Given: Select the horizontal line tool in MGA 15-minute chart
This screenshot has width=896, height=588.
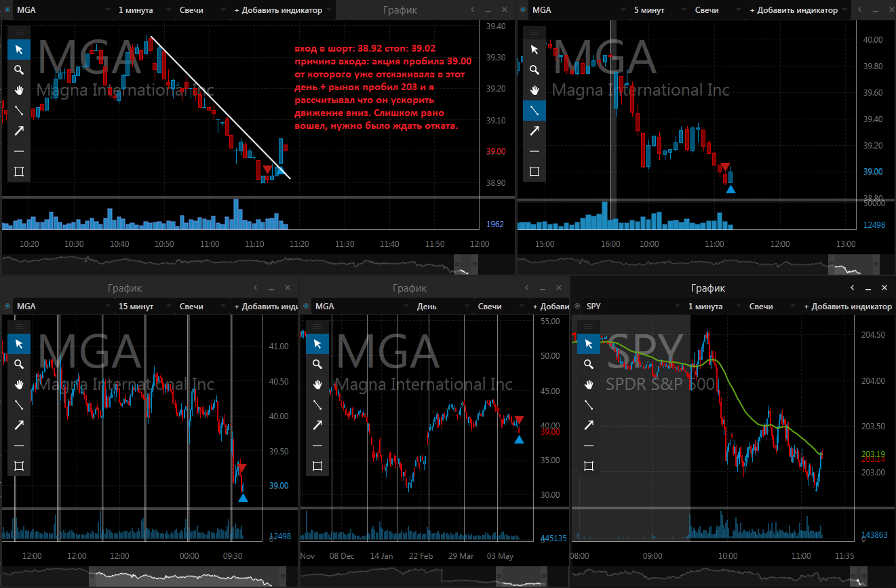Looking at the screenshot, I should click(x=19, y=446).
